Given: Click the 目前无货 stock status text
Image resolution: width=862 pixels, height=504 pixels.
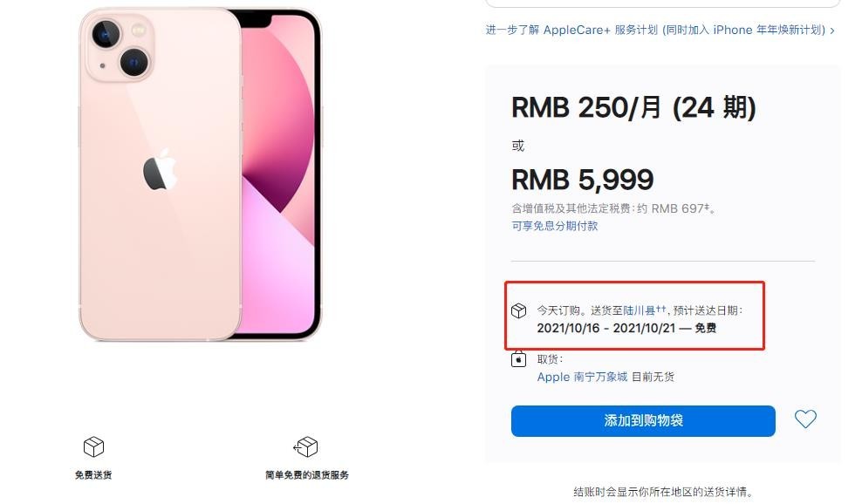Looking at the screenshot, I should click(x=653, y=377).
